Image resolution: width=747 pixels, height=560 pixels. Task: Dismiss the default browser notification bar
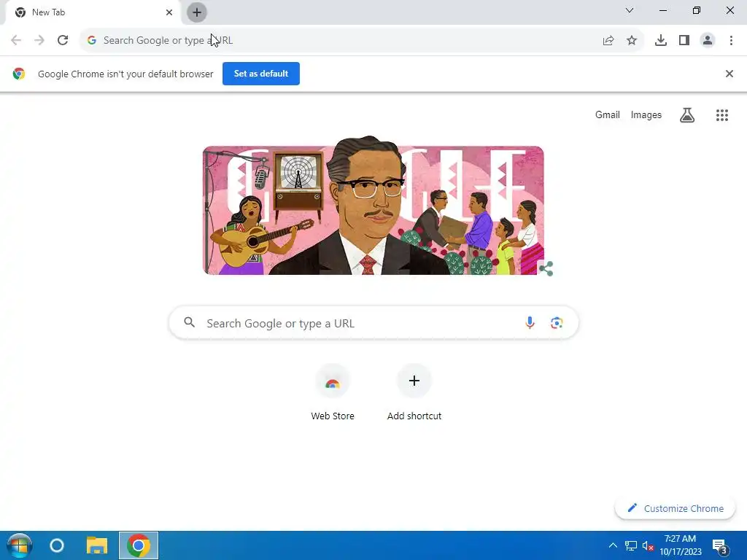729,74
